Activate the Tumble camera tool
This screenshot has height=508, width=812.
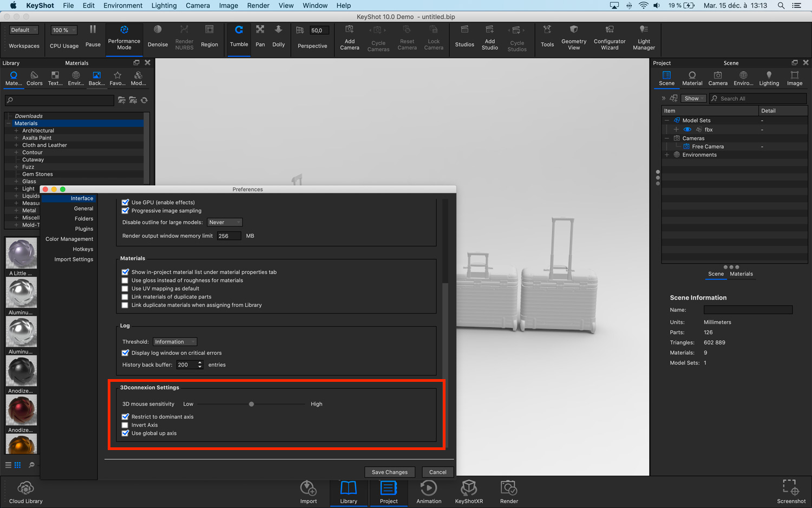[239, 36]
